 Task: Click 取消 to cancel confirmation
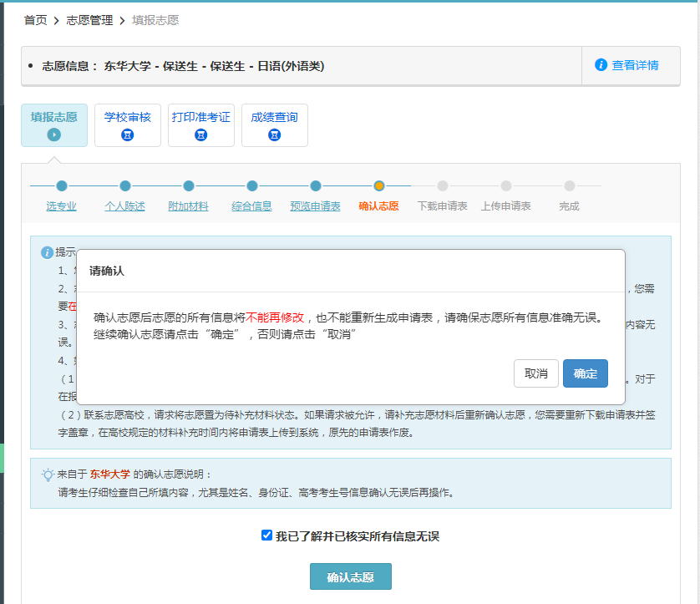(x=535, y=373)
